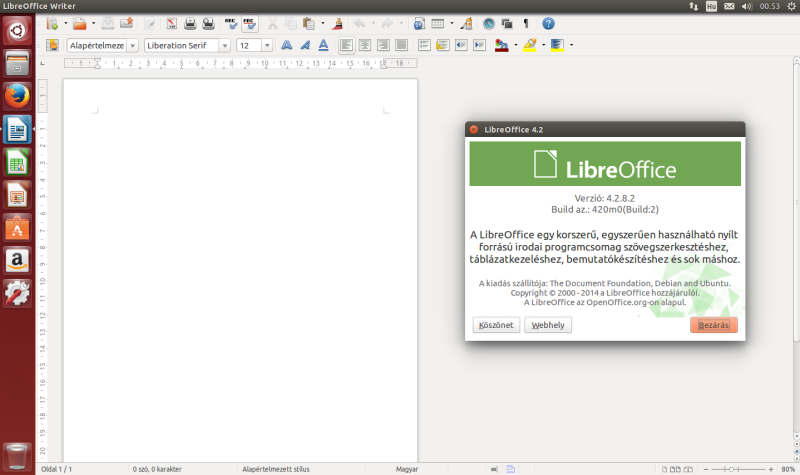Open the Styles and Formatting icon
The image size is (800, 475).
52,45
